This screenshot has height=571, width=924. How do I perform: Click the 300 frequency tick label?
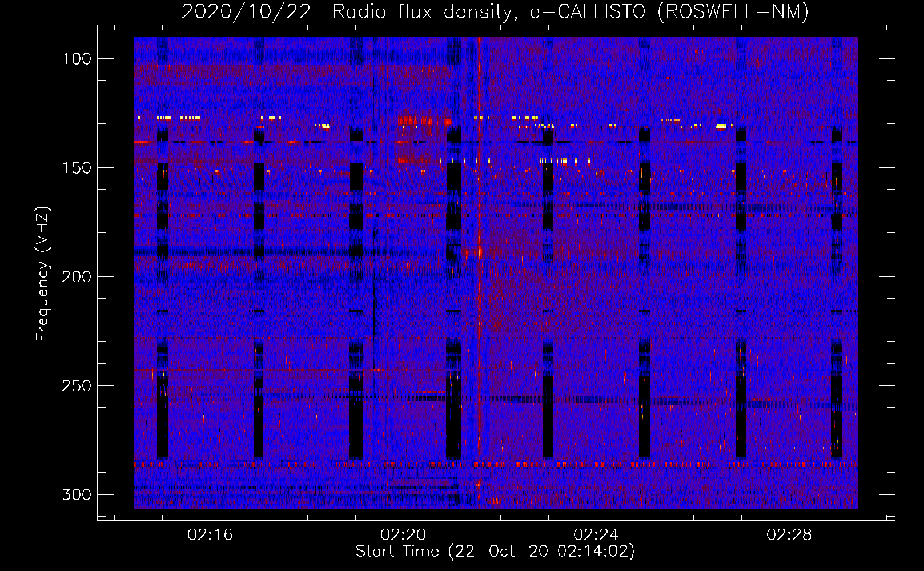pos(77,494)
